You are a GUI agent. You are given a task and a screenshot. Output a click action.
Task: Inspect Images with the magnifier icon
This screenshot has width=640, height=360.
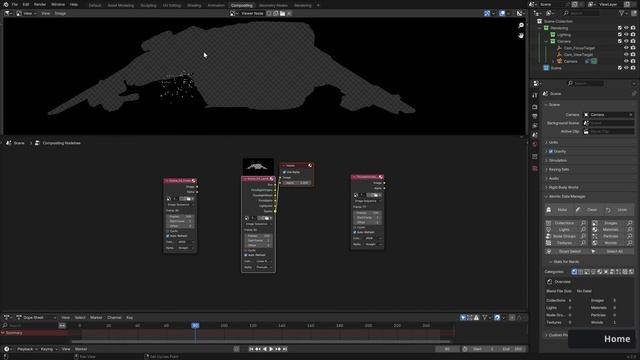coord(629,223)
